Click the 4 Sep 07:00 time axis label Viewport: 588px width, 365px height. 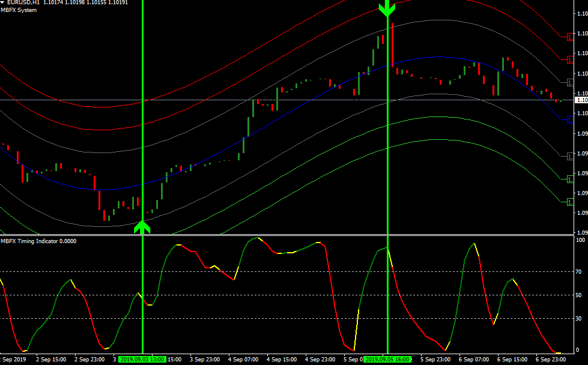point(244,359)
